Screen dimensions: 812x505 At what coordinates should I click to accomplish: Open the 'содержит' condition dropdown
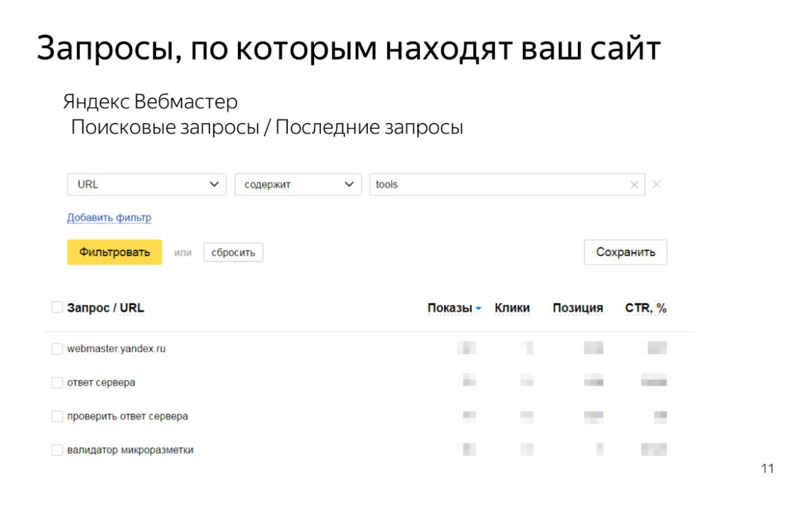[298, 185]
